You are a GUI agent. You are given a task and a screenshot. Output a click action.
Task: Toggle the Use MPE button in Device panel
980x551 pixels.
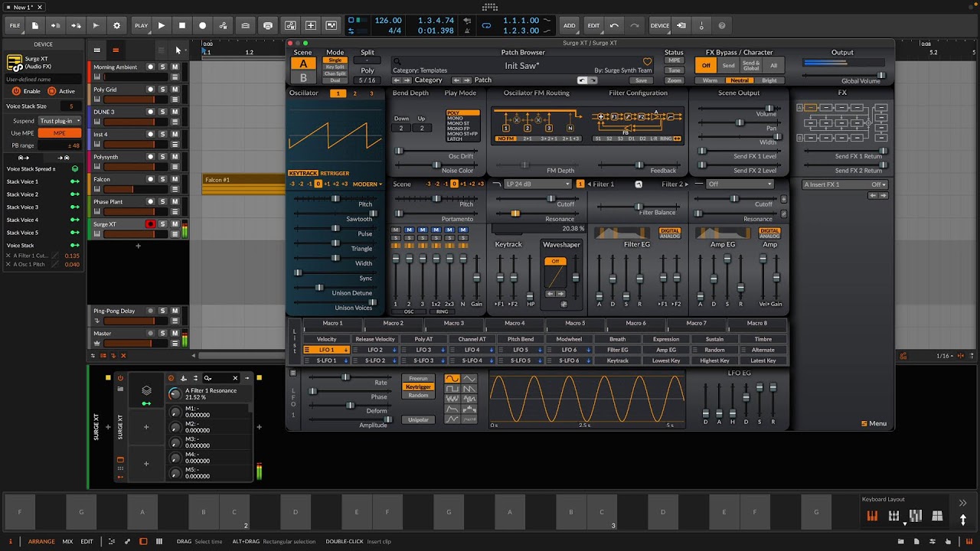pos(60,133)
